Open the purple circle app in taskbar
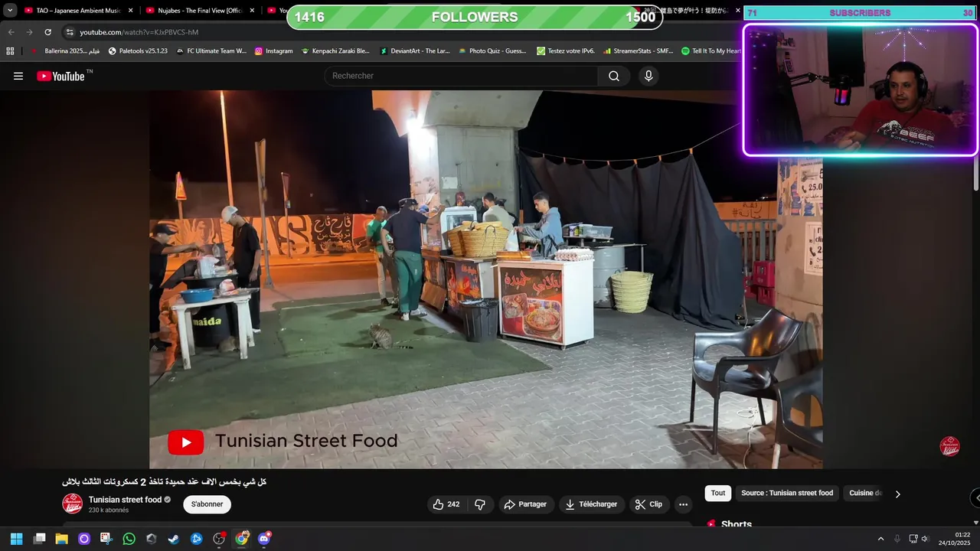Image resolution: width=980 pixels, height=551 pixels. click(84, 539)
